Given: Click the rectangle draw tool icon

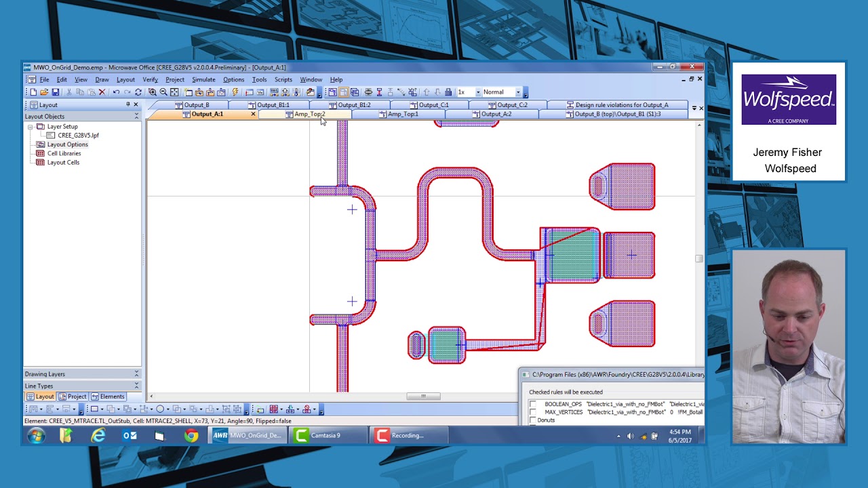Looking at the screenshot, I should click(94, 409).
